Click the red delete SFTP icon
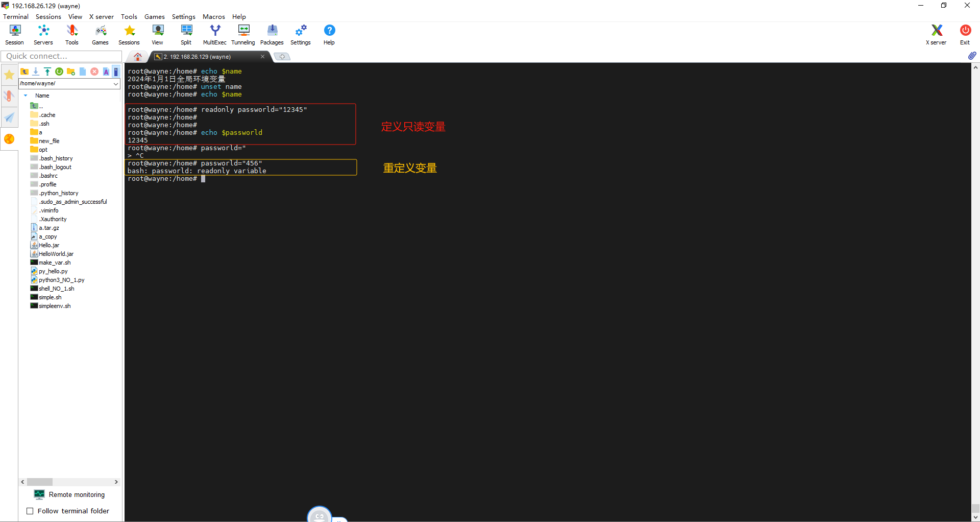980x522 pixels. tap(94, 72)
